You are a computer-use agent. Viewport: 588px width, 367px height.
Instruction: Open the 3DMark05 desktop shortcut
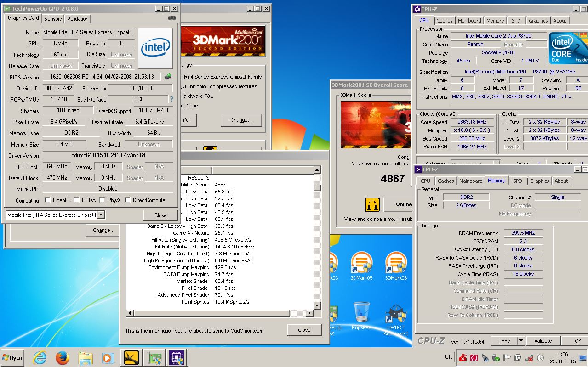(x=361, y=266)
